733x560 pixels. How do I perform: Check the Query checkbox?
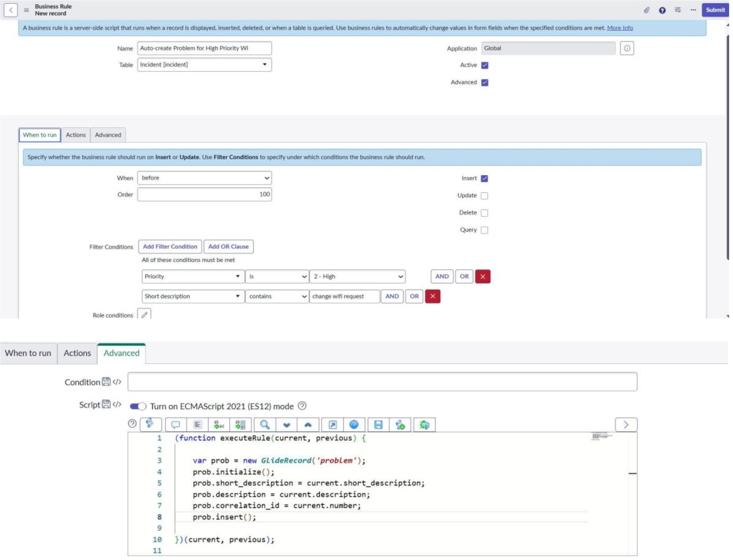pos(485,230)
